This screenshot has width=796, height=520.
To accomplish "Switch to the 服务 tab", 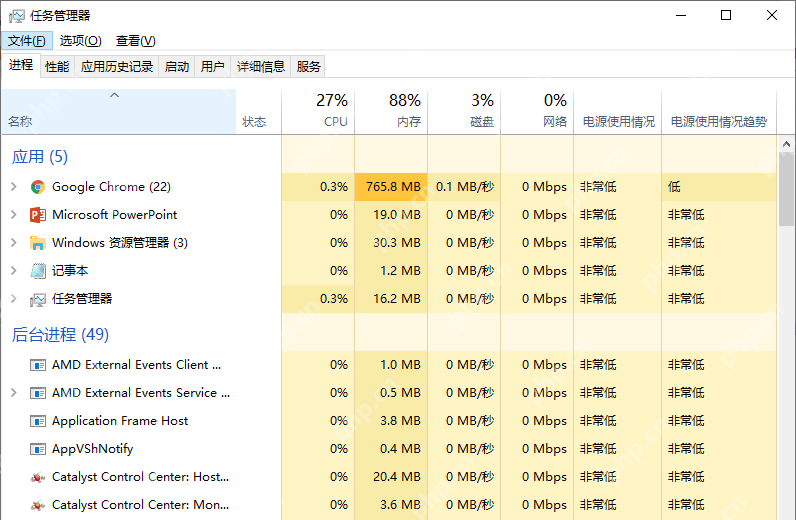I will [308, 67].
